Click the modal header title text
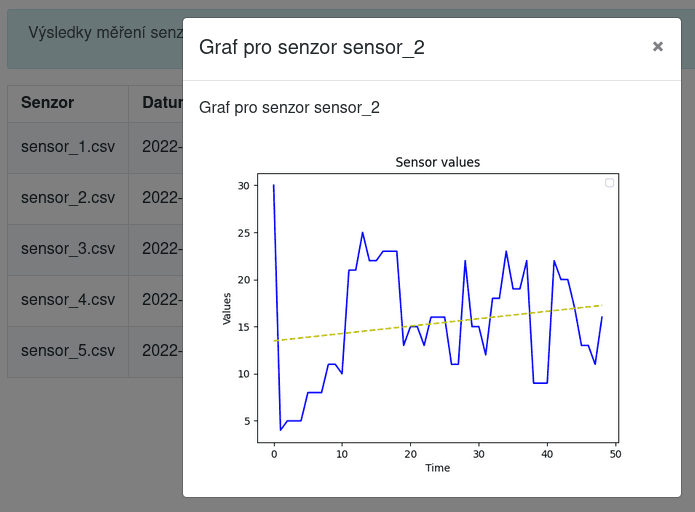 click(x=311, y=47)
